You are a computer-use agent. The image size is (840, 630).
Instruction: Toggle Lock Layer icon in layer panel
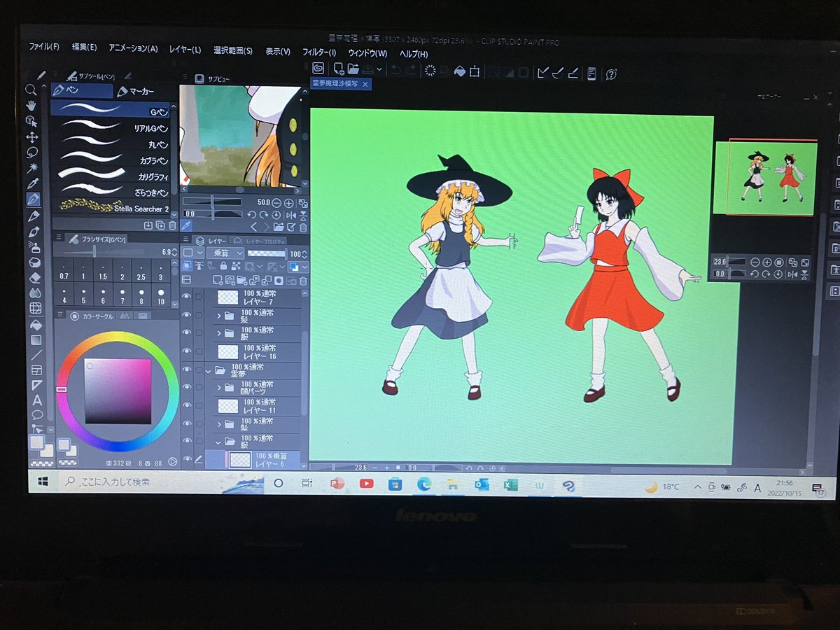click(x=223, y=266)
